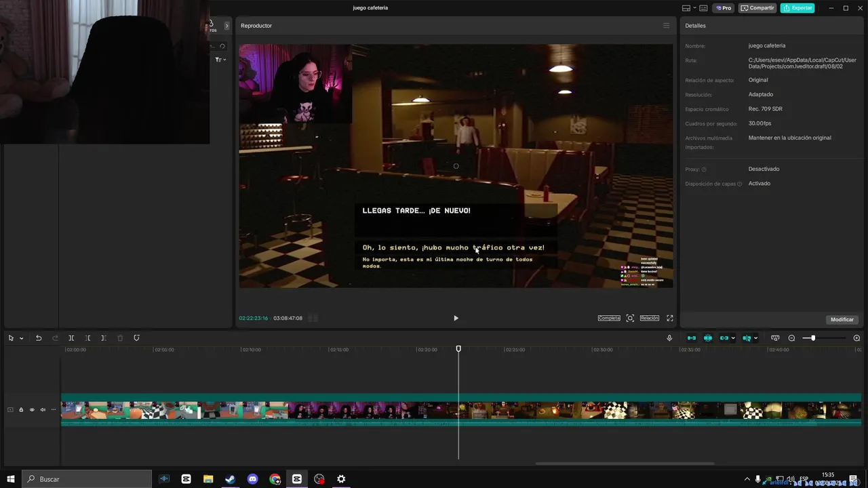Mute the main track audio
This screenshot has width=868, height=488.
43,409
